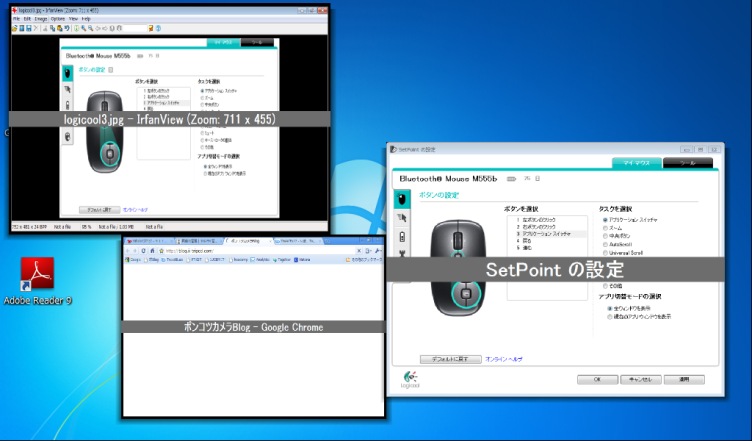This screenshot has height=441, width=752.
Task: Click the Undo icon in IrfanView toolbar
Action: pyautogui.click(x=67, y=28)
